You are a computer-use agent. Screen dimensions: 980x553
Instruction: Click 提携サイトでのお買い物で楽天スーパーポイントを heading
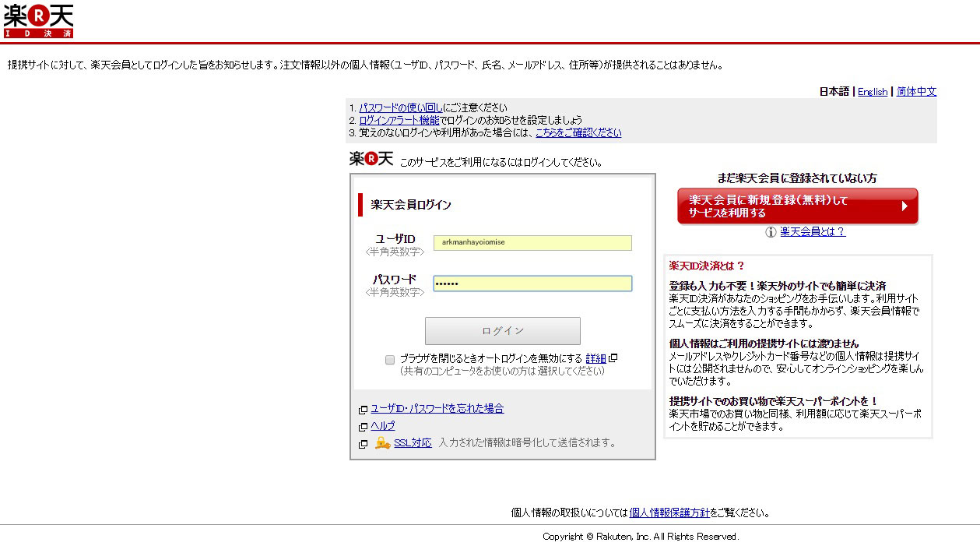pyautogui.click(x=774, y=401)
